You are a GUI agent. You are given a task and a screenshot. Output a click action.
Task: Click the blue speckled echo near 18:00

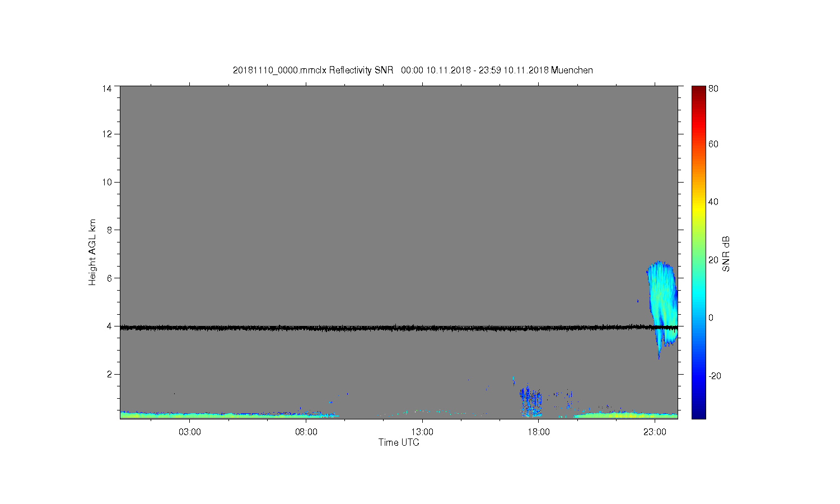[530, 401]
